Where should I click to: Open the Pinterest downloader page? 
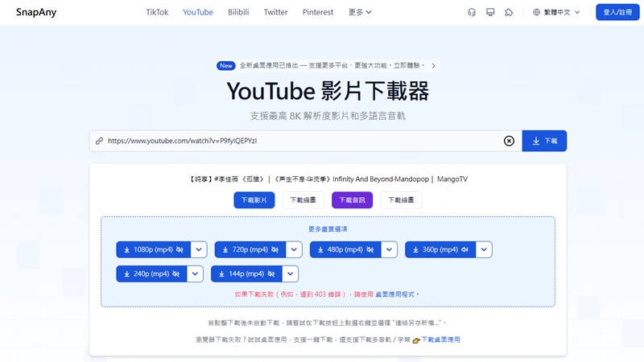point(318,12)
